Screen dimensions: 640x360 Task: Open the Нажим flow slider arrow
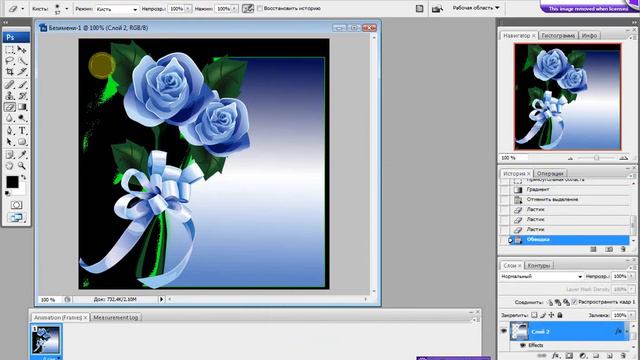pyautogui.click(x=235, y=9)
